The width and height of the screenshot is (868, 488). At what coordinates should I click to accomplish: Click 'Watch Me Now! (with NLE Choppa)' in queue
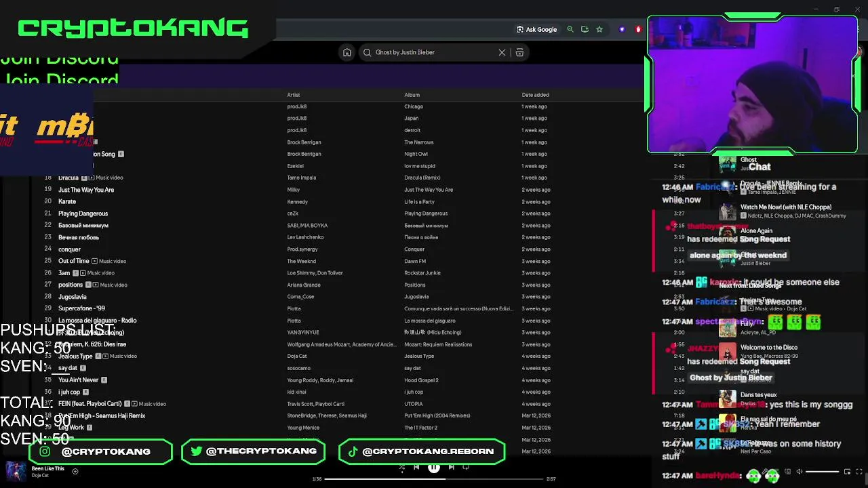(786, 207)
